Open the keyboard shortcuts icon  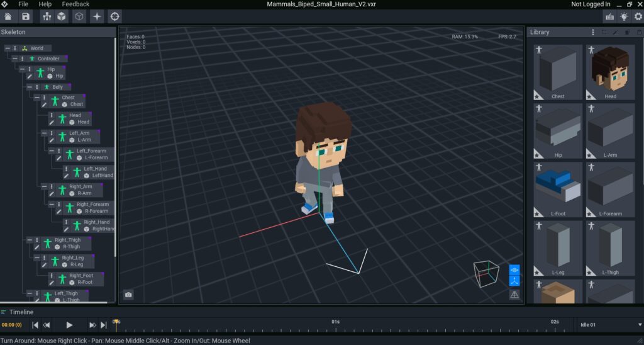pos(610,16)
